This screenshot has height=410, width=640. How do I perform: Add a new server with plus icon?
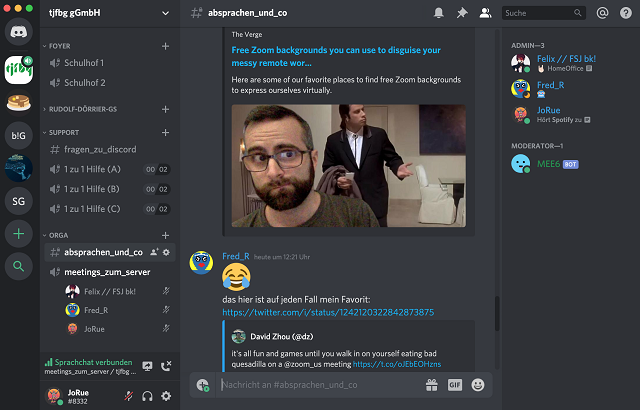tap(19, 233)
